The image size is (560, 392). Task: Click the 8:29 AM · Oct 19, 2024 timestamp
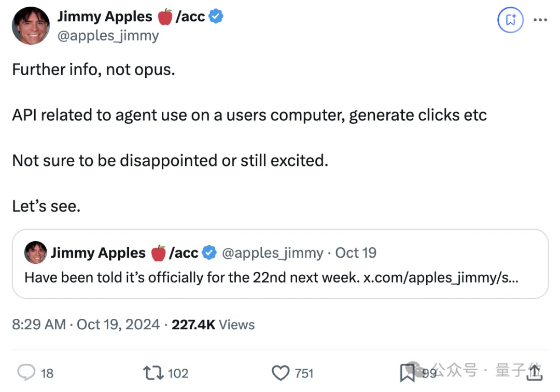click(x=86, y=325)
